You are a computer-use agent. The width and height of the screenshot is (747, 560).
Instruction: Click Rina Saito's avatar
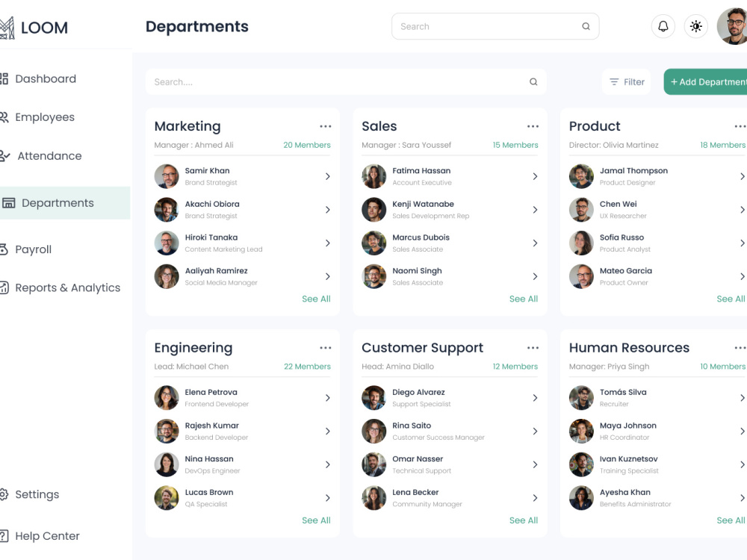374,431
